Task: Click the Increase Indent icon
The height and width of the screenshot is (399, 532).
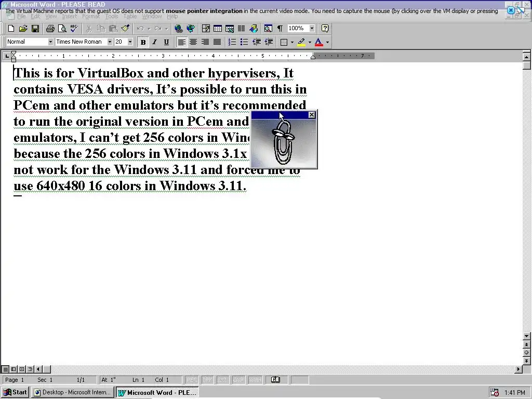Action: click(x=269, y=42)
